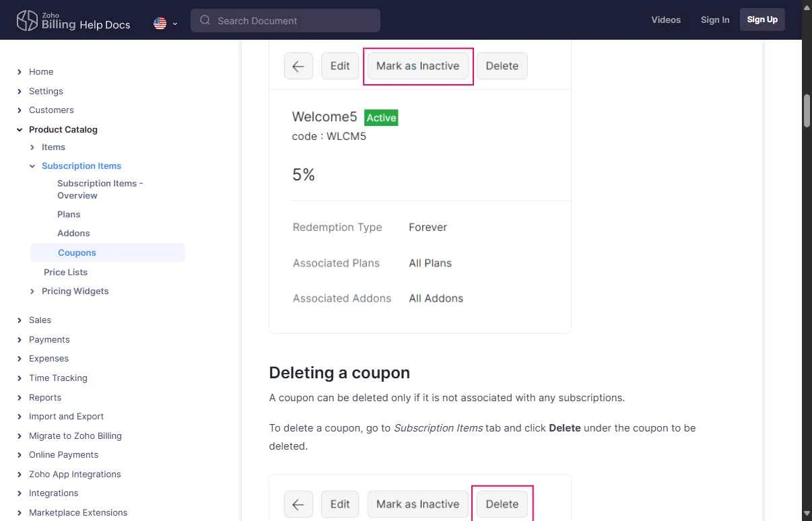Open Expenses in the sidebar
Screen dimensions: 812x521
pos(48,358)
